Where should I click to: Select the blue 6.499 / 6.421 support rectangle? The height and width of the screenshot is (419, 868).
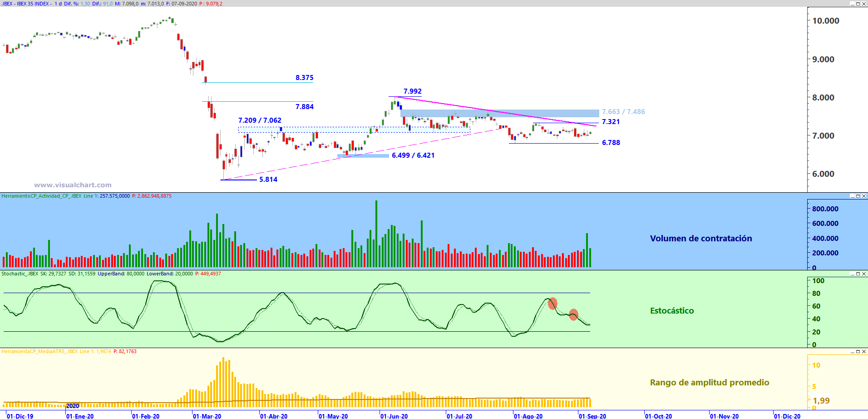point(363,156)
